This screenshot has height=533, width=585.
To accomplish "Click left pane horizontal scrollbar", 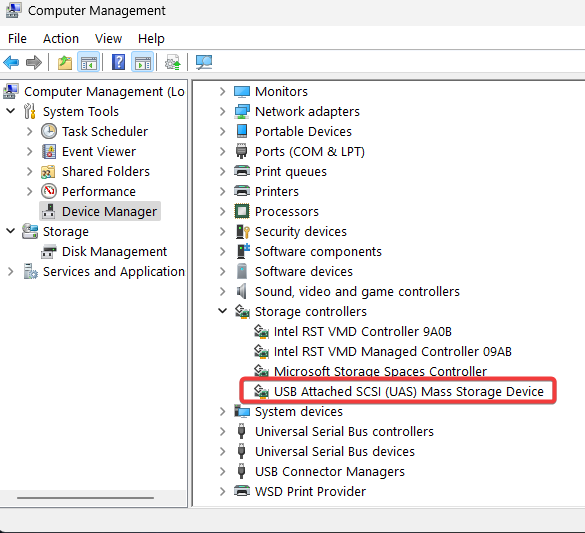I will (x=85, y=498).
